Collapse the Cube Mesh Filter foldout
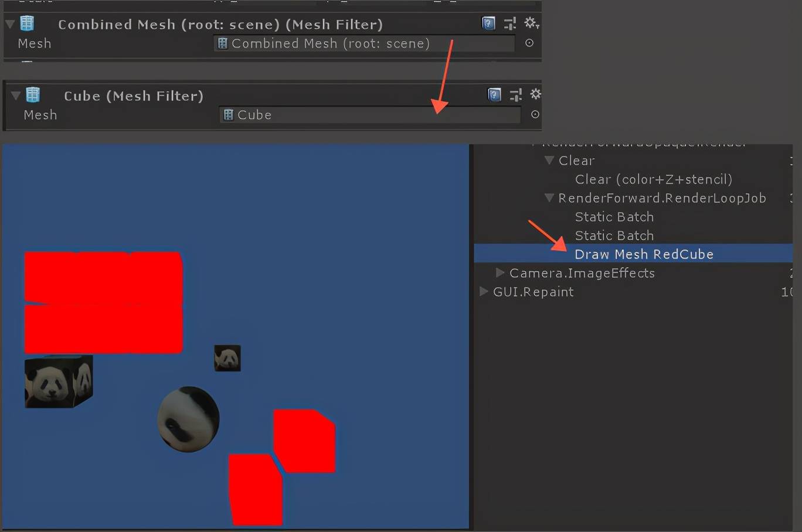The height and width of the screenshot is (532, 802). 16,96
